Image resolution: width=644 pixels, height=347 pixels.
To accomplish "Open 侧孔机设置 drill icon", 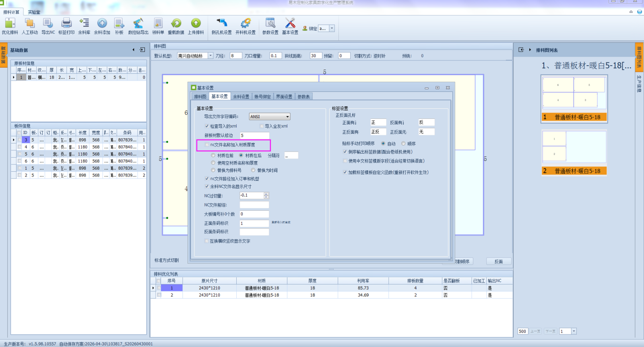I will pyautogui.click(x=221, y=23).
